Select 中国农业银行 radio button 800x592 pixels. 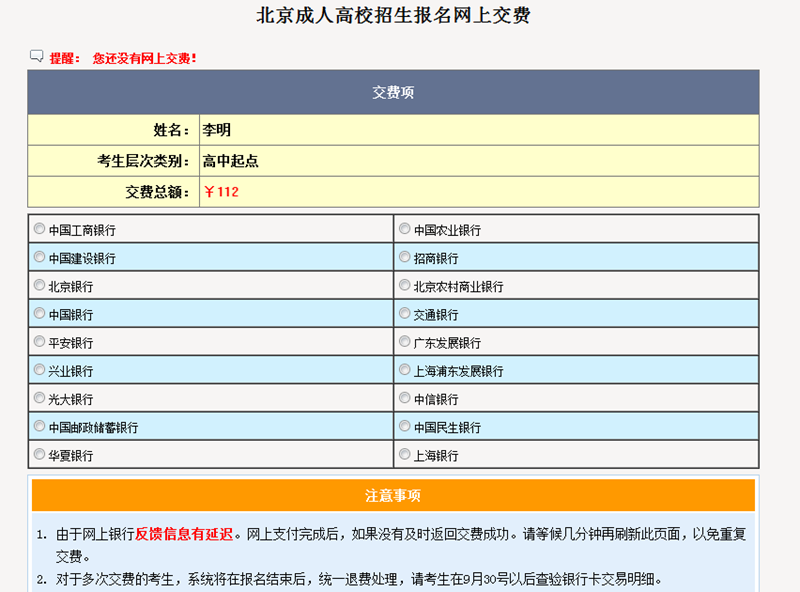(x=405, y=229)
